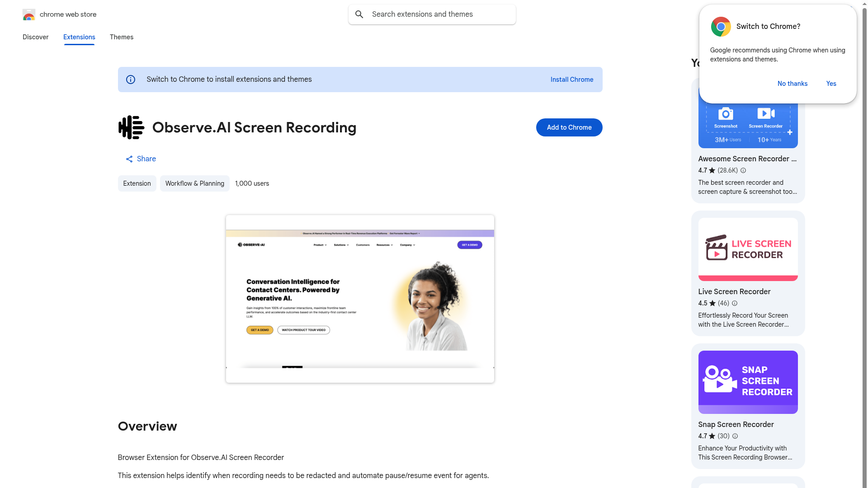Click the Share button
Viewport: 868px width, 488px height.
pos(141,159)
